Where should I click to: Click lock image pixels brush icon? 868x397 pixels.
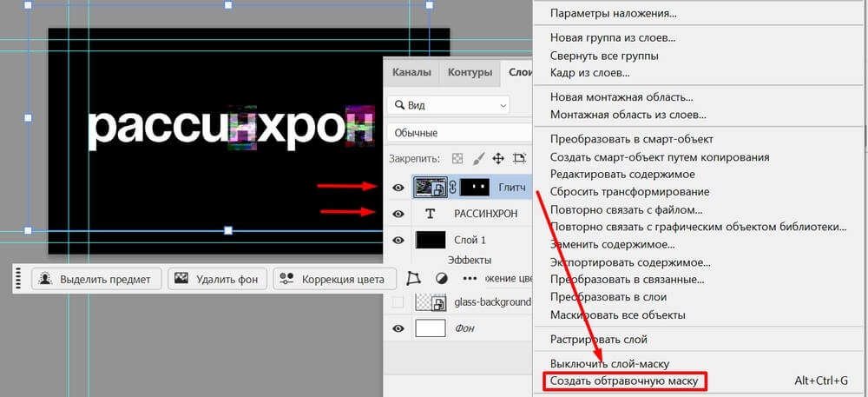tap(478, 159)
